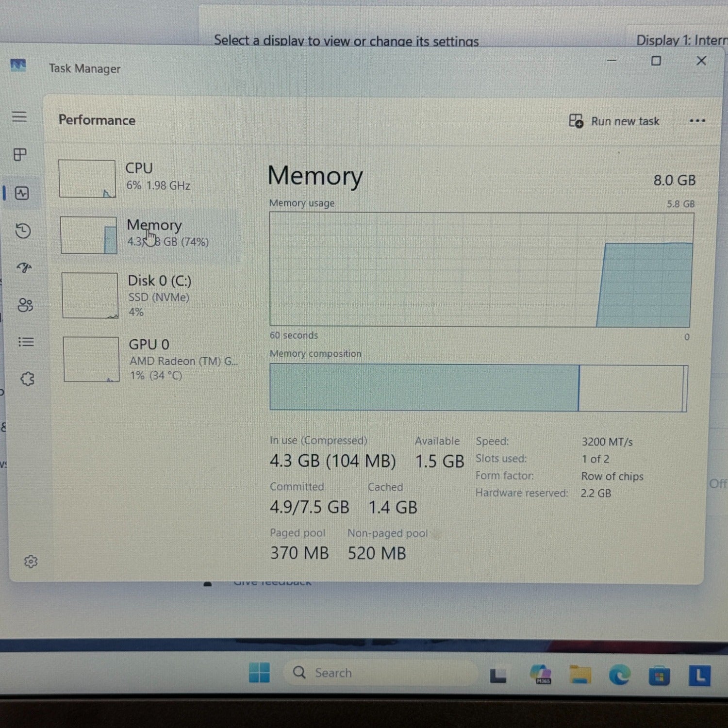Image resolution: width=728 pixels, height=728 pixels.
Task: Open the Windows Start menu
Action: tap(259, 673)
